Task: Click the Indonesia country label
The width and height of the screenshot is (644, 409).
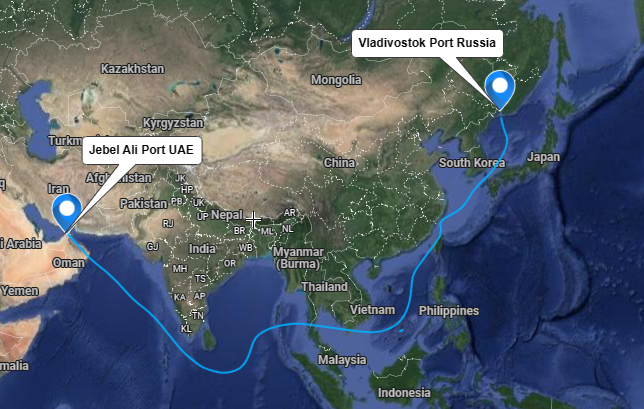Action: [x=404, y=393]
